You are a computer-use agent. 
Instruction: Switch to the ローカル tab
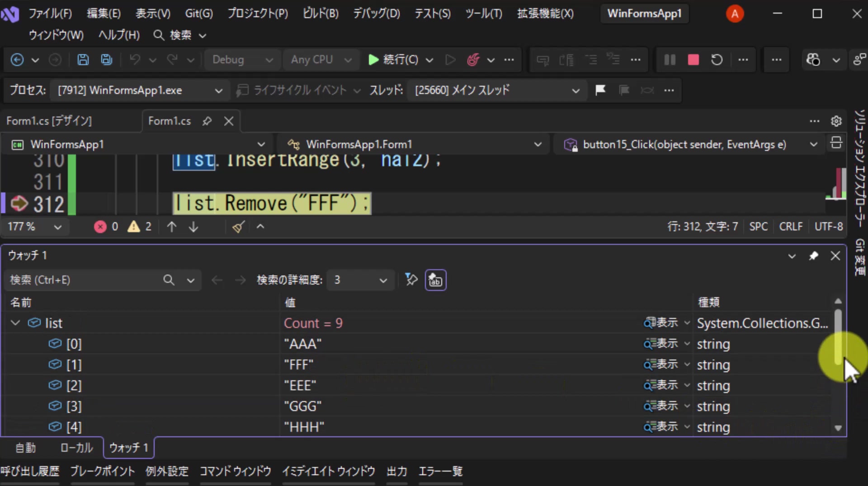76,448
